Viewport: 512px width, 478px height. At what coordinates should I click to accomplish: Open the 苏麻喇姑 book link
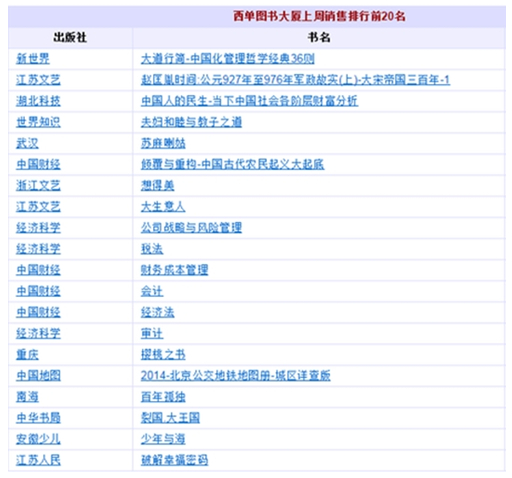coord(163,143)
